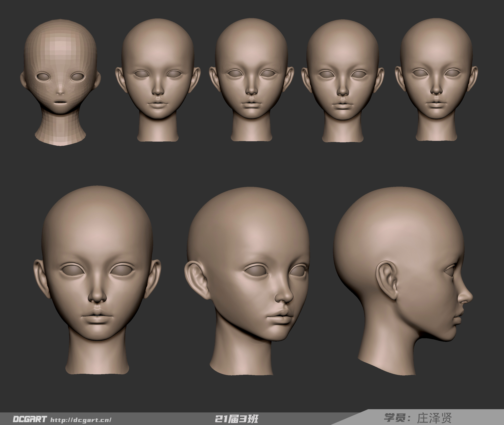Select the fourth head in the top row
Viewport: 504px width, 425px height.
[x=343, y=81]
